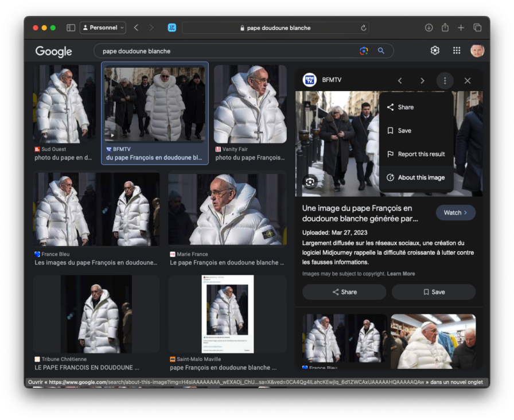Click the three-dot more options button

(x=445, y=81)
